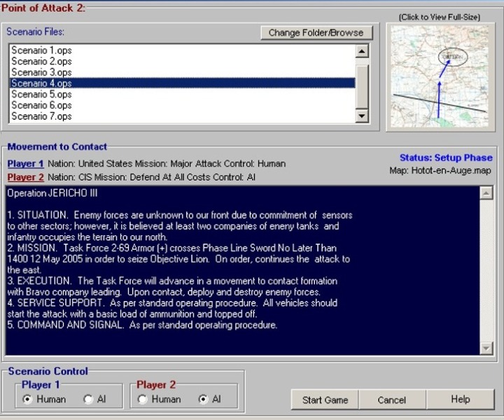Set Player 2 control to AI
The image size is (504, 420).
coord(203,400)
